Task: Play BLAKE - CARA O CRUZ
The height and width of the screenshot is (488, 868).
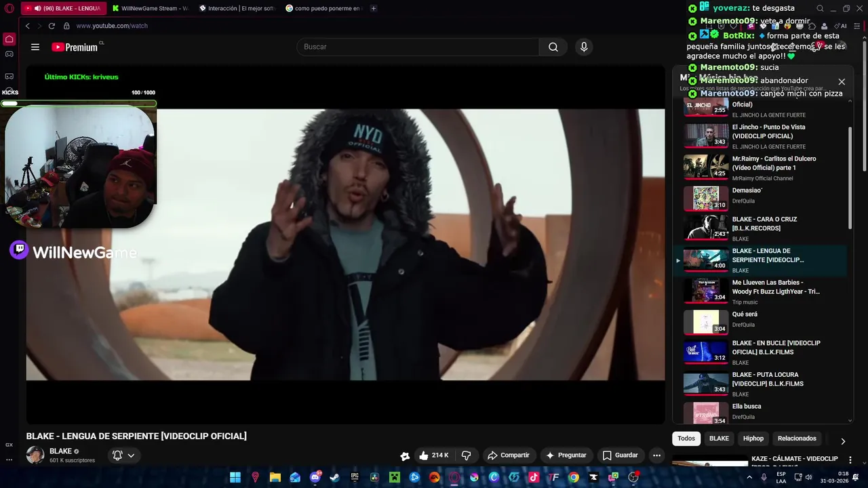Action: pyautogui.click(x=765, y=228)
